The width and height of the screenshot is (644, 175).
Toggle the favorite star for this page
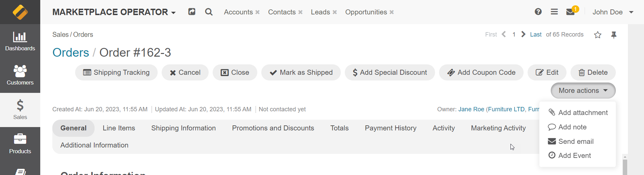[x=598, y=35]
